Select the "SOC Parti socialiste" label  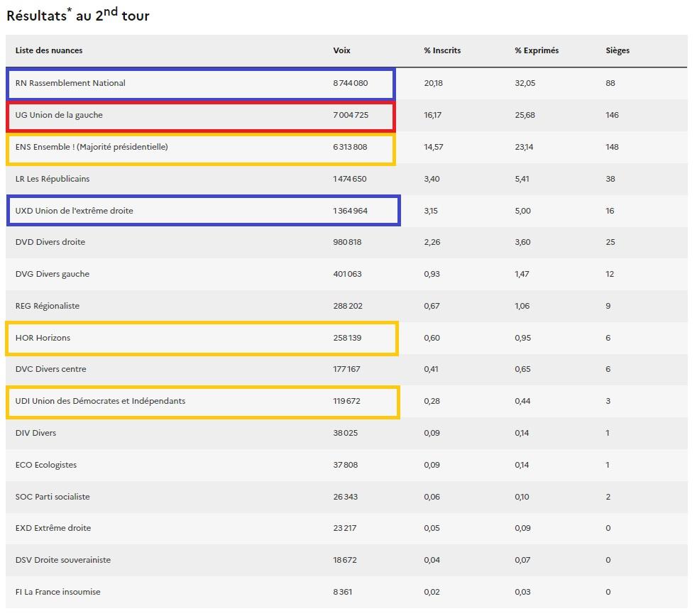(53, 497)
